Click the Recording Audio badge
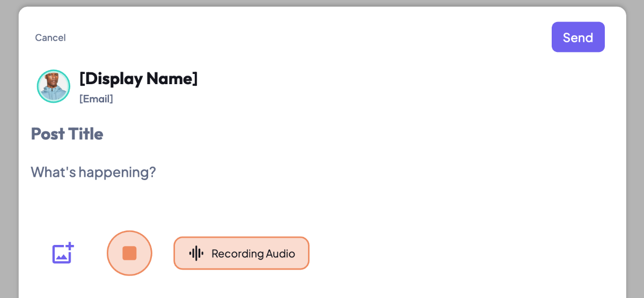Viewport: 644px width, 298px height. (x=241, y=254)
